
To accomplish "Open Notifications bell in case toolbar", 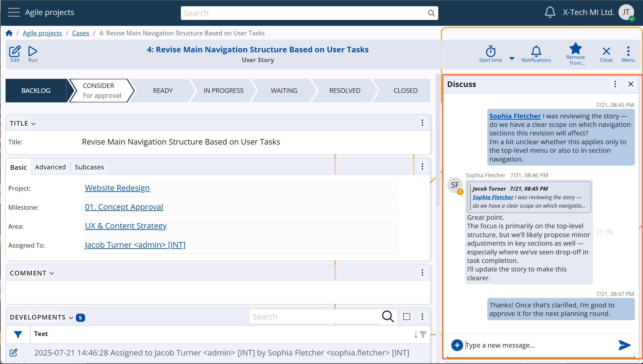I will (x=536, y=54).
